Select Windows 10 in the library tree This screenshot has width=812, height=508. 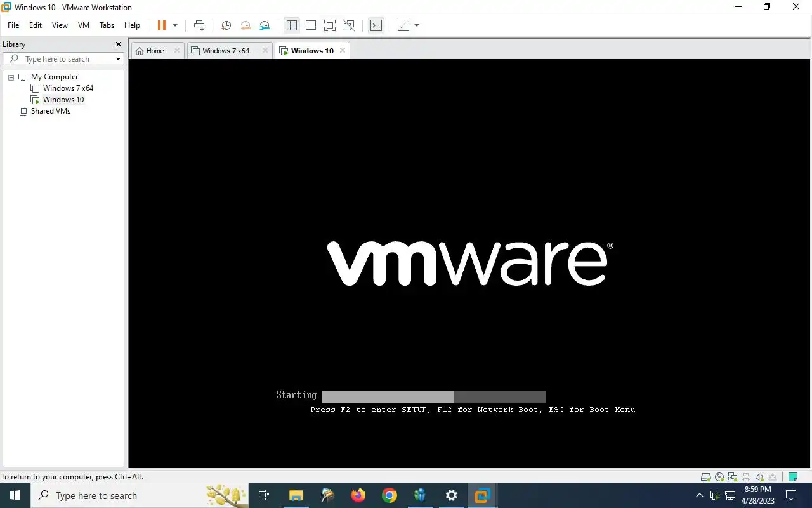pos(63,100)
